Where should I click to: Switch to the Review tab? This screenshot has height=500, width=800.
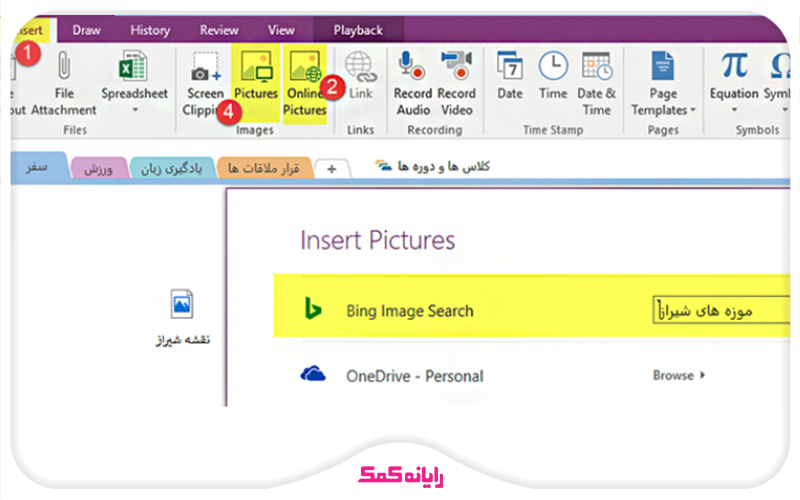pyautogui.click(x=219, y=30)
